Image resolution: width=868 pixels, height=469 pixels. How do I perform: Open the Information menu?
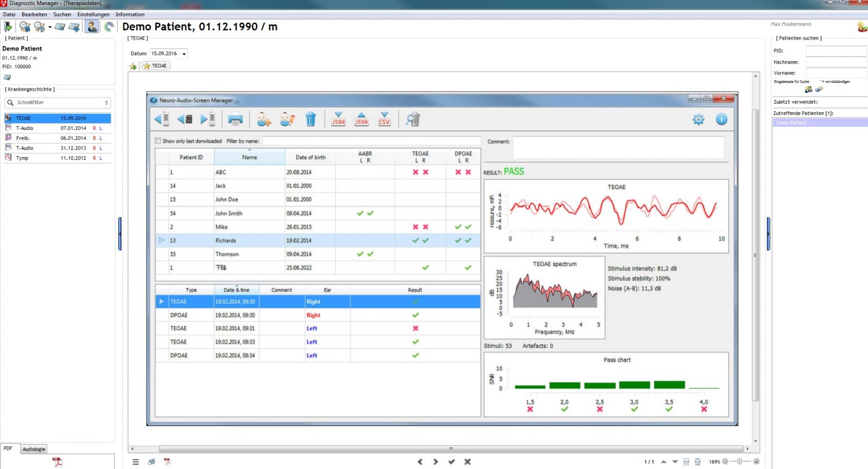pos(130,15)
